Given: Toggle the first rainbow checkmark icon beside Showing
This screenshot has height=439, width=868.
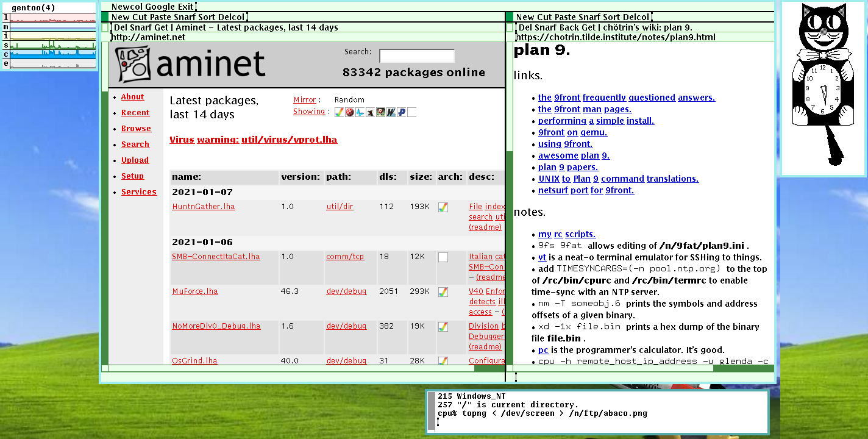Looking at the screenshot, I should 339,112.
